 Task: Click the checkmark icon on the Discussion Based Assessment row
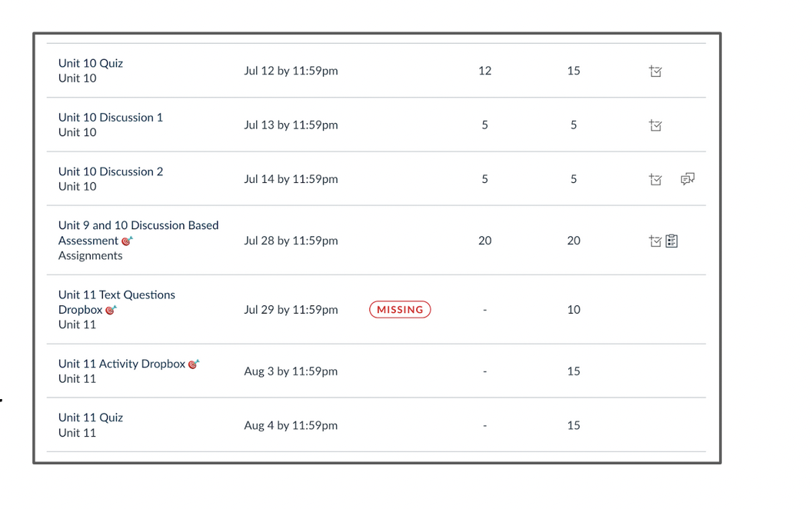coord(654,241)
